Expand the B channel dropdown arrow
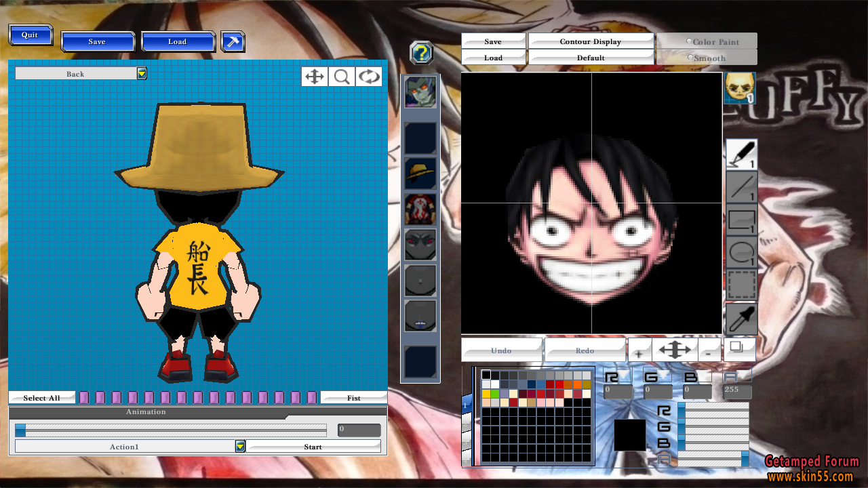The height and width of the screenshot is (488, 868). pyautogui.click(x=703, y=374)
